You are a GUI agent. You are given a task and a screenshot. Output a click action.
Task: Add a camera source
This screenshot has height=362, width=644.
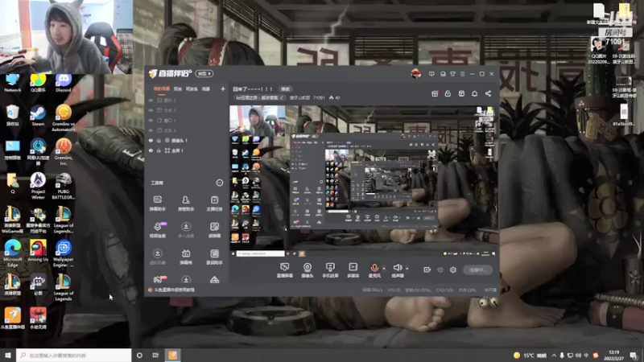click(308, 270)
